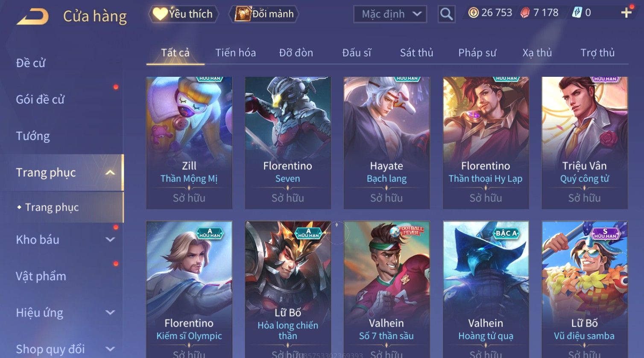
Task: Click the golden back arrow icon
Action: click(32, 17)
